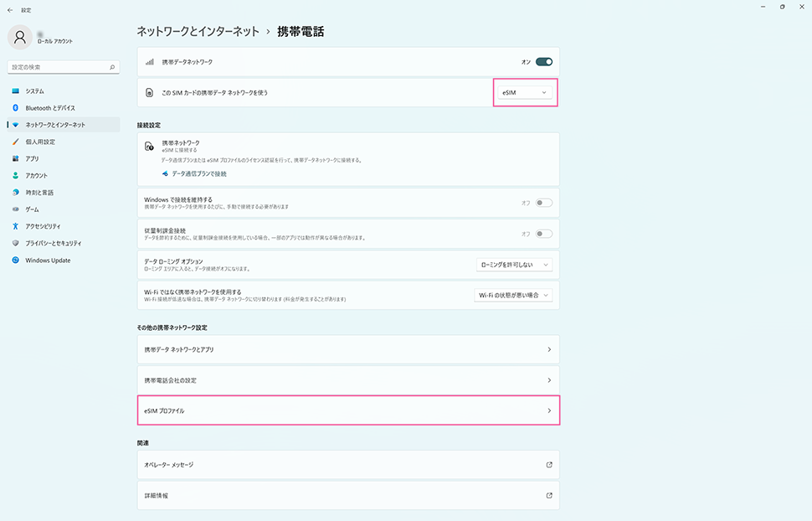The image size is (812, 521).
Task: Click the search magnifier icon in the sidebar
Action: 113,67
